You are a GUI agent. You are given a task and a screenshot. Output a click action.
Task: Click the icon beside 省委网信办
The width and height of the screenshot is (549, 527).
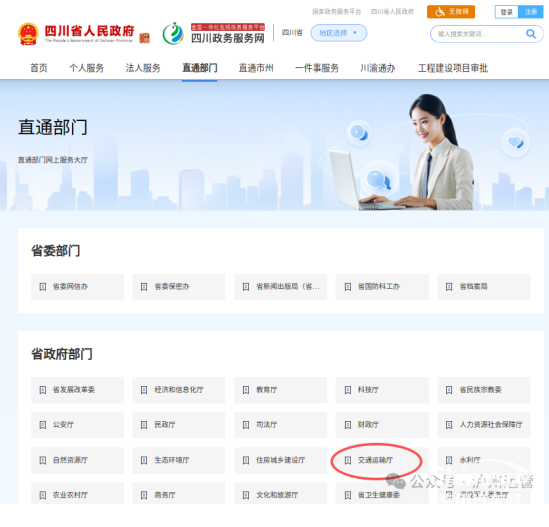[x=43, y=287]
